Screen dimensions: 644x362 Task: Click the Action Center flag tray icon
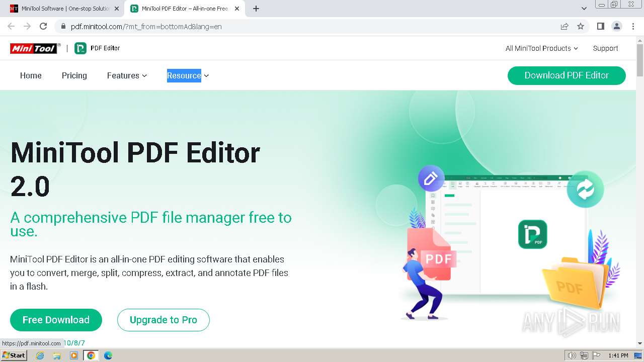coord(596,355)
